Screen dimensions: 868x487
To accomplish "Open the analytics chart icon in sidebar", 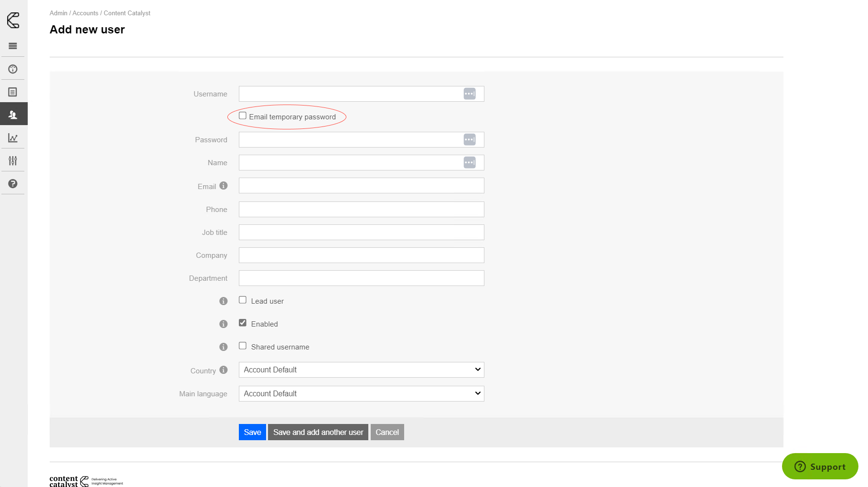I will tap(13, 138).
